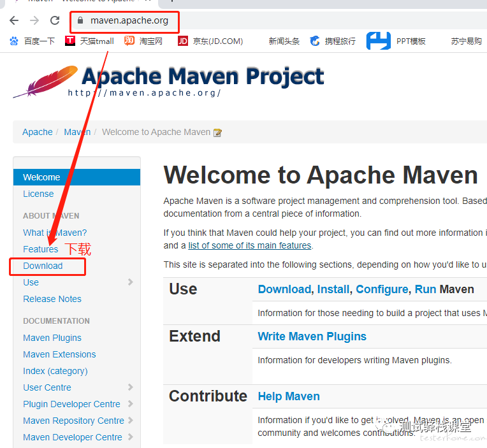Click the browser back arrow
The image size is (487, 448).
tap(14, 20)
